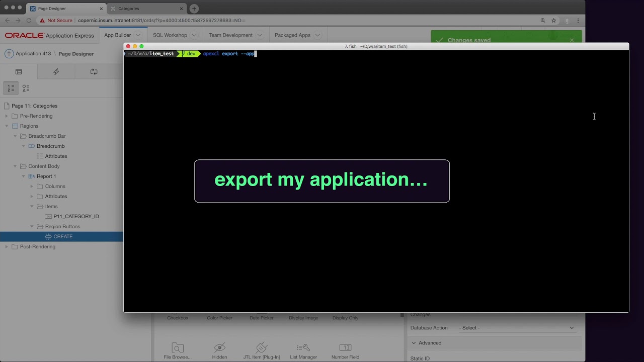Image resolution: width=644 pixels, height=362 pixels.
Task: Click the browser address bar URL
Action: 162,21
